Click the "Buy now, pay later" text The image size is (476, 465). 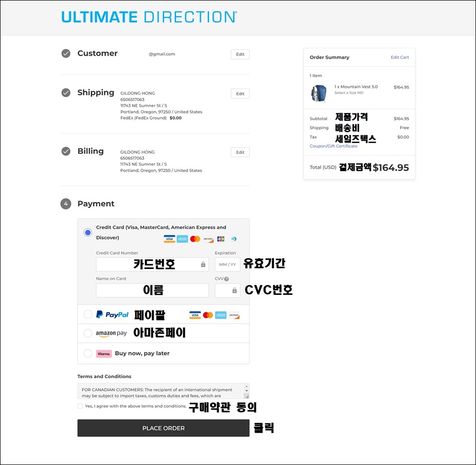pos(142,353)
